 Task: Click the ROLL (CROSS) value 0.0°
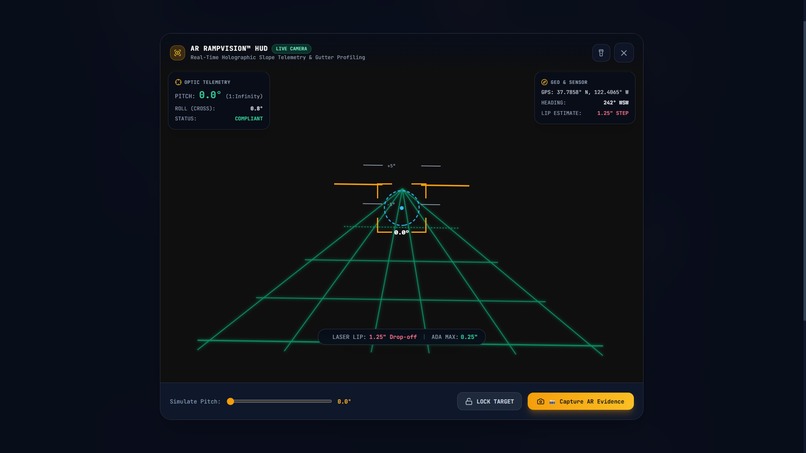[257, 108]
